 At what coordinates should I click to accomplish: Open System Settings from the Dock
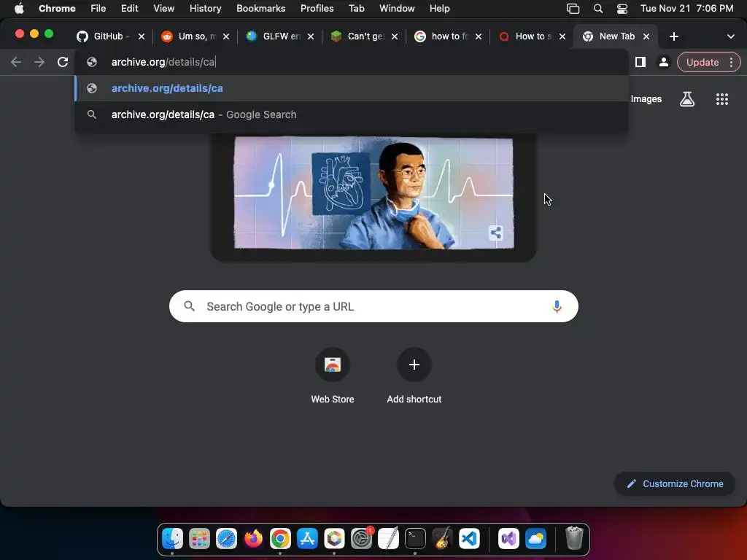362,539
